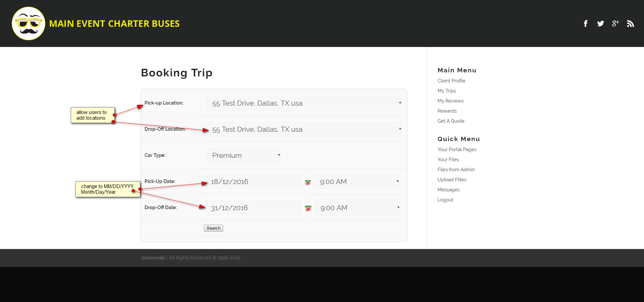Open the Twitter social icon
The image size is (644, 302).
click(600, 23)
